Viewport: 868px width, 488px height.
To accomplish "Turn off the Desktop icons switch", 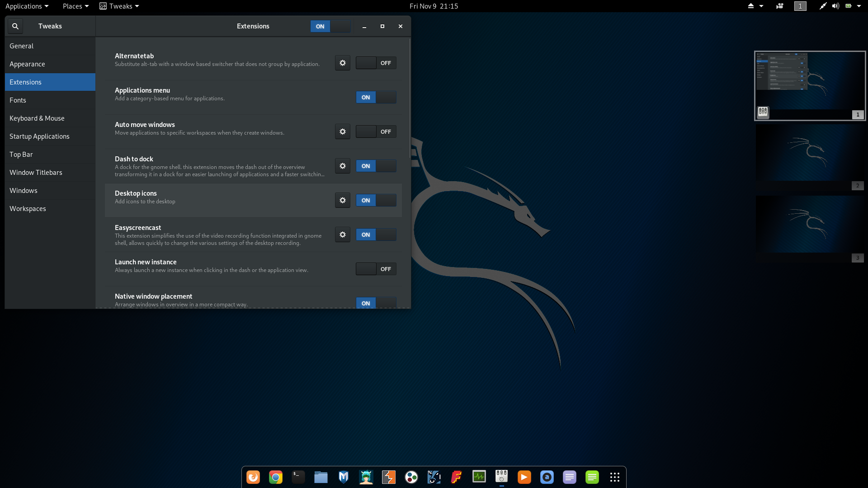I will click(376, 200).
